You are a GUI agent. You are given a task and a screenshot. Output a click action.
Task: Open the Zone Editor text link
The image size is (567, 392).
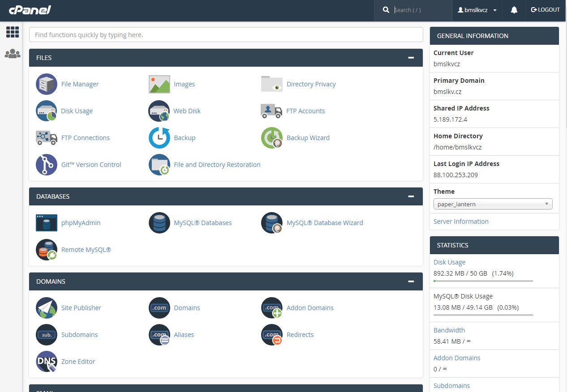78,362
